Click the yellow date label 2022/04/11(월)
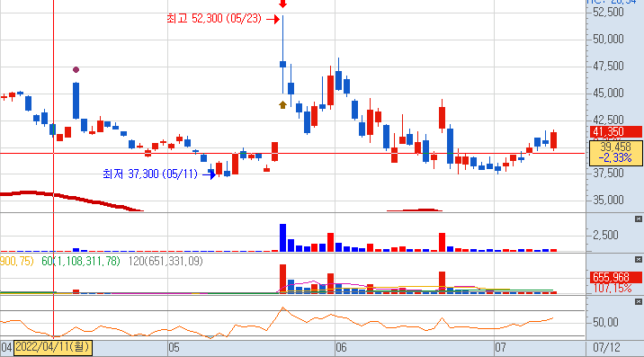Viewport: 644px width, 357px height. point(52,347)
